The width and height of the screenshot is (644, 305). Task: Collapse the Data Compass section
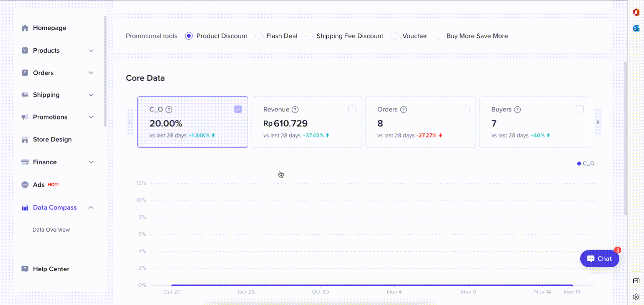point(91,207)
